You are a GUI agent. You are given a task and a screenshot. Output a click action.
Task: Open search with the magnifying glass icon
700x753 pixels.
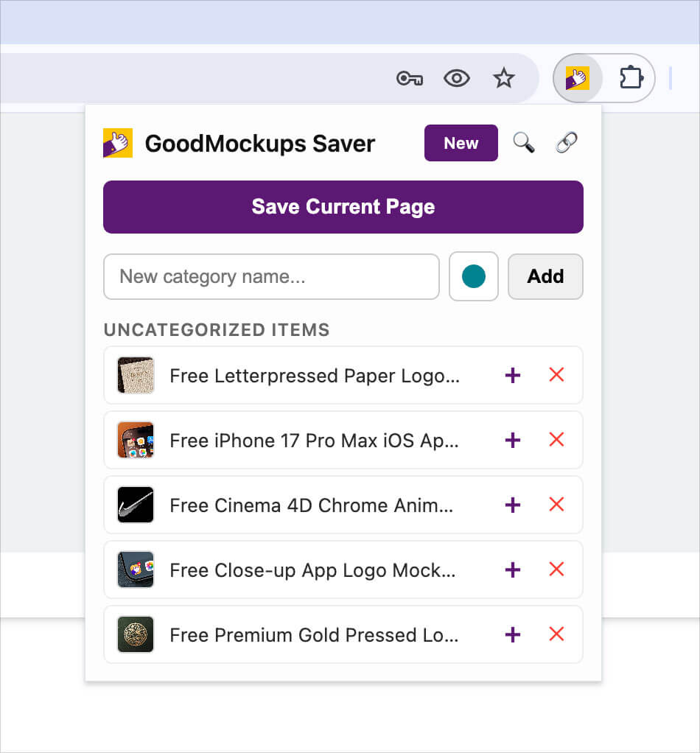point(523,143)
